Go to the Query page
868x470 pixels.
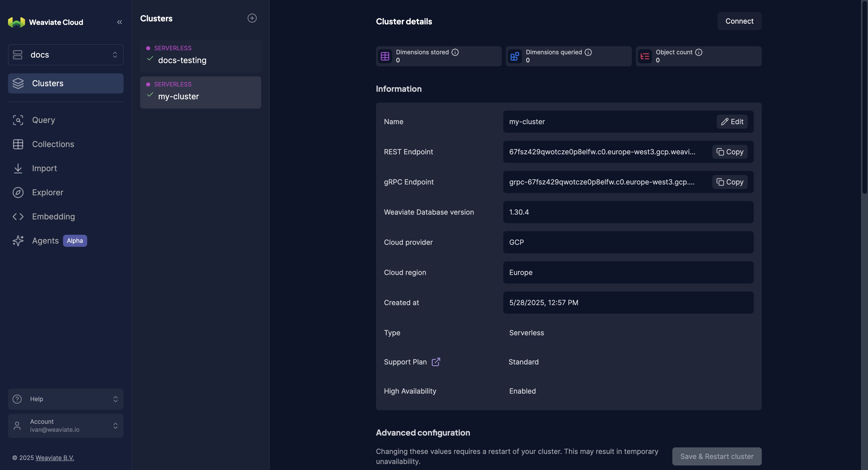66,120
